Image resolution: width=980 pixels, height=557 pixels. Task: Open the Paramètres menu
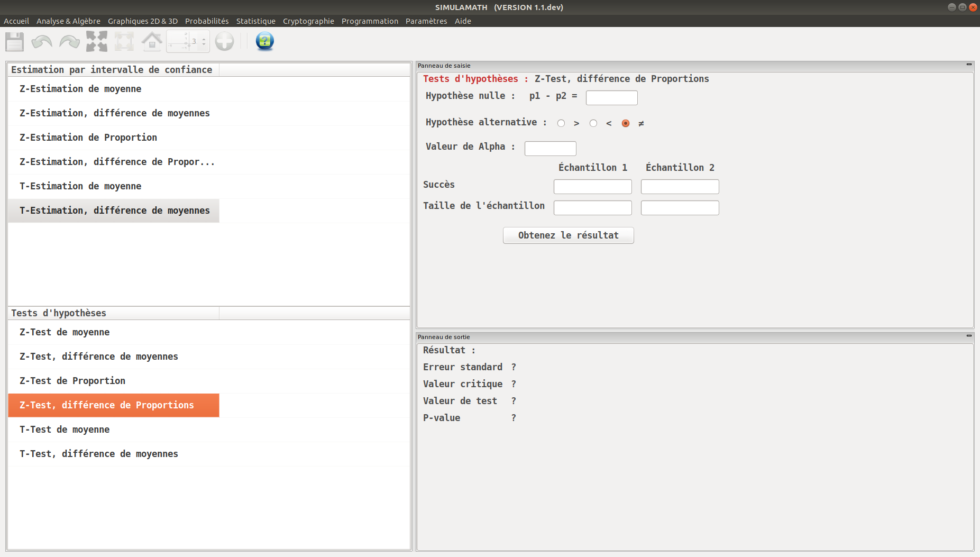tap(426, 21)
